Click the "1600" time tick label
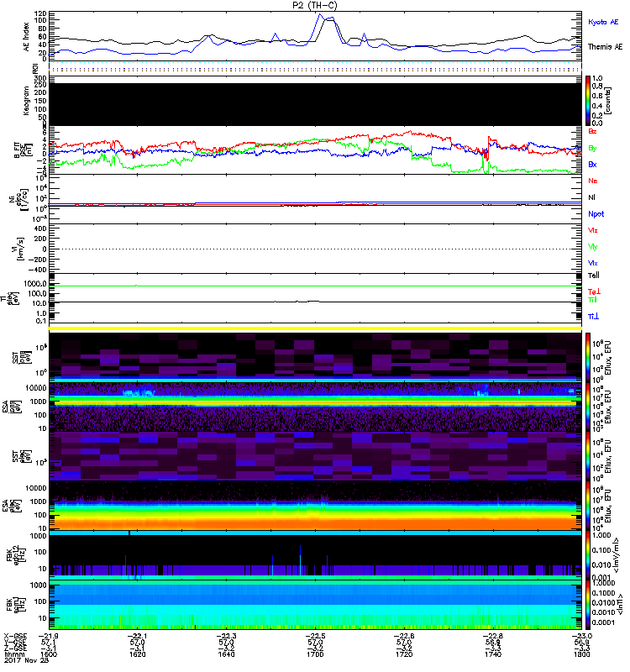The height and width of the screenshot is (672, 630). (x=49, y=654)
